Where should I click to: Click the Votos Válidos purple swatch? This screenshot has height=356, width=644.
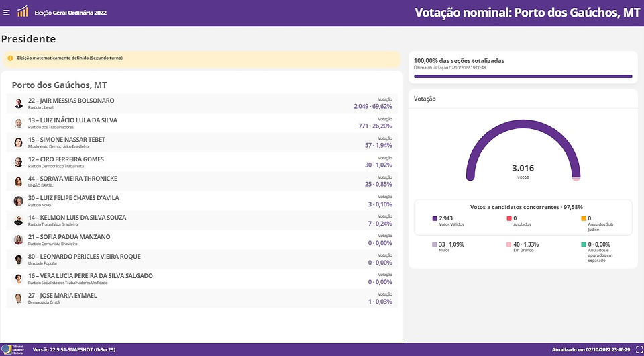(435, 219)
